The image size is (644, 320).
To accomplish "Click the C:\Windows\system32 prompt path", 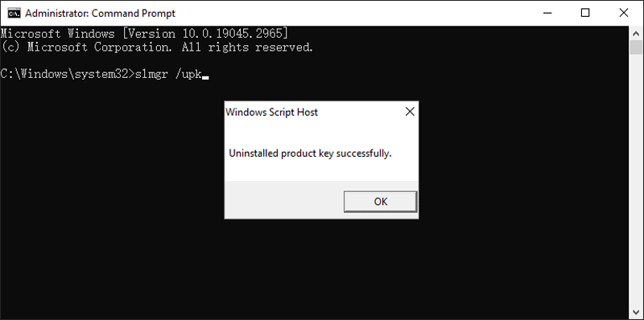I will [65, 74].
